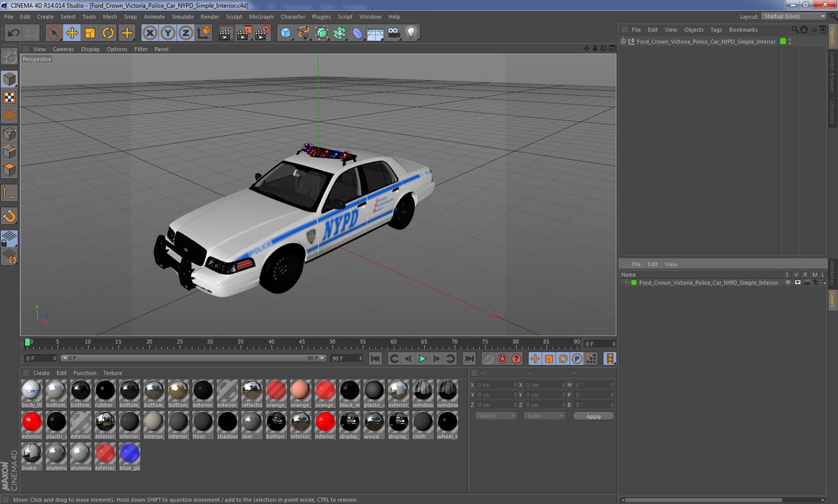Click Render to Picture Viewer icon

pyautogui.click(x=244, y=33)
